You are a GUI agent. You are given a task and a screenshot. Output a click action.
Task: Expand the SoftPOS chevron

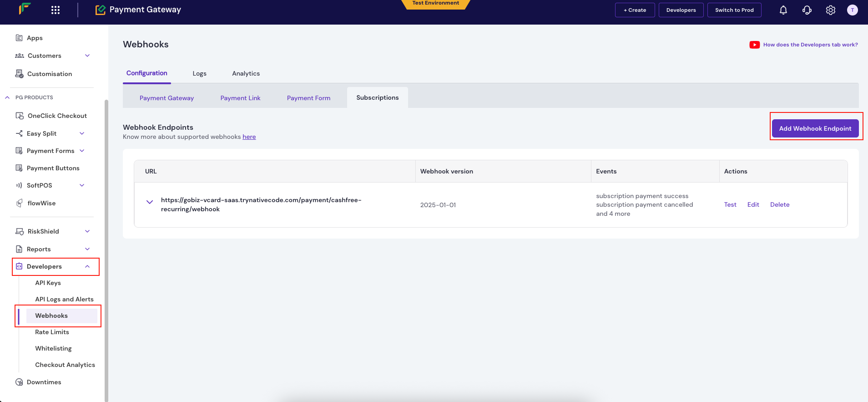82,185
